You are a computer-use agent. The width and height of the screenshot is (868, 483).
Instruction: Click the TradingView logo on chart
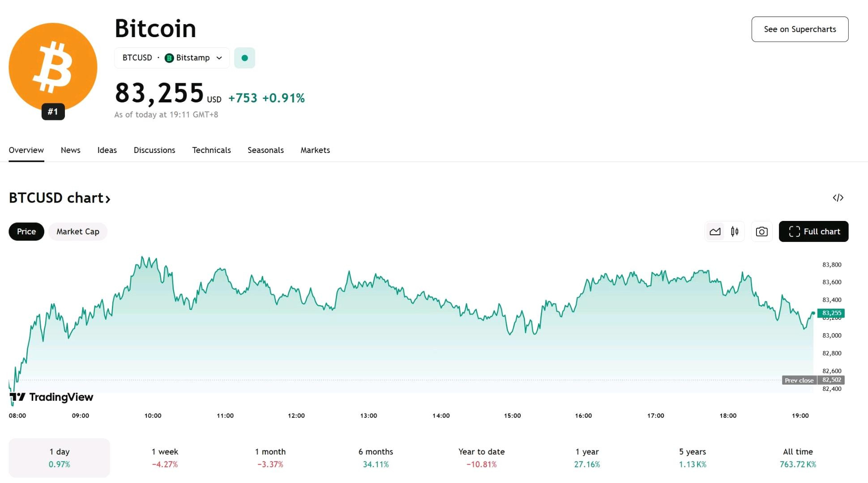coord(51,397)
